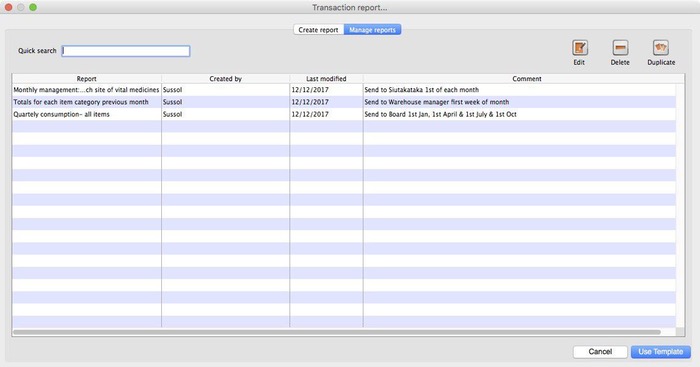Sort by the Last modified column header
Screen dimensions: 700x367
(326, 79)
